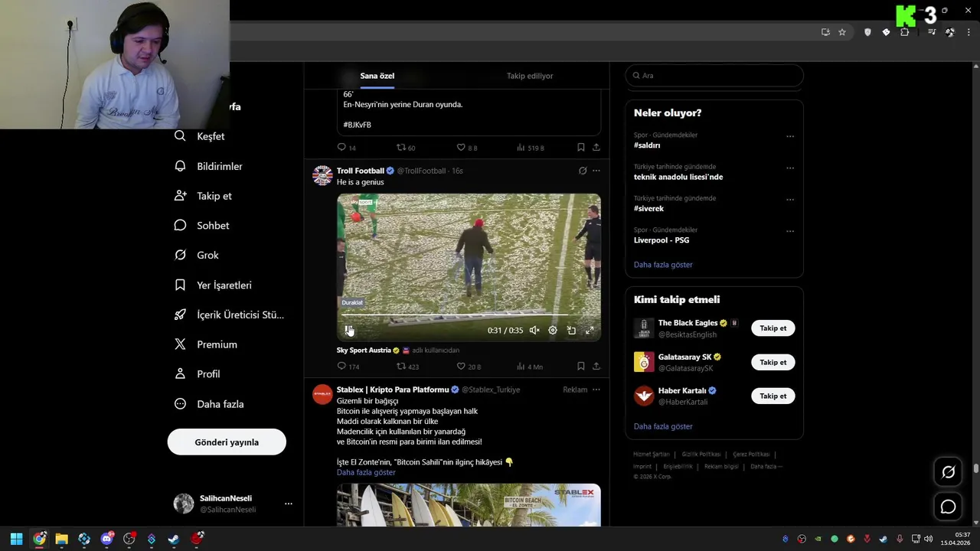Open Grok from the sidebar

point(197,255)
